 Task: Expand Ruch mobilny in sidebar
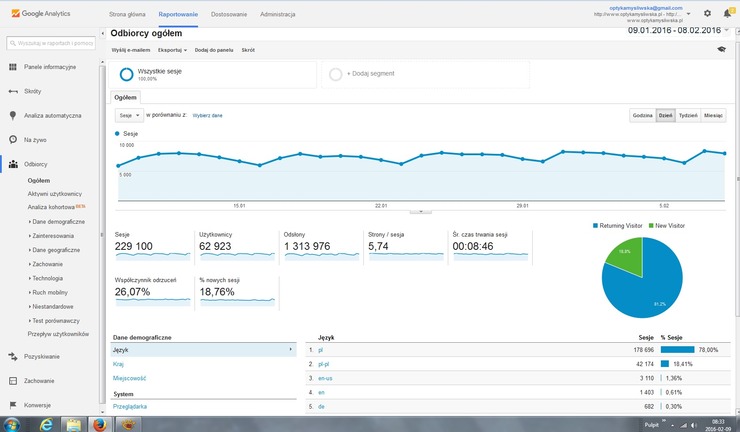coord(48,292)
